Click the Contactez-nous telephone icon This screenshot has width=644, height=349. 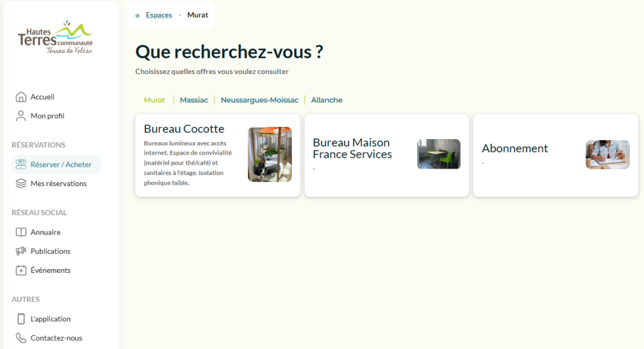pos(21,338)
